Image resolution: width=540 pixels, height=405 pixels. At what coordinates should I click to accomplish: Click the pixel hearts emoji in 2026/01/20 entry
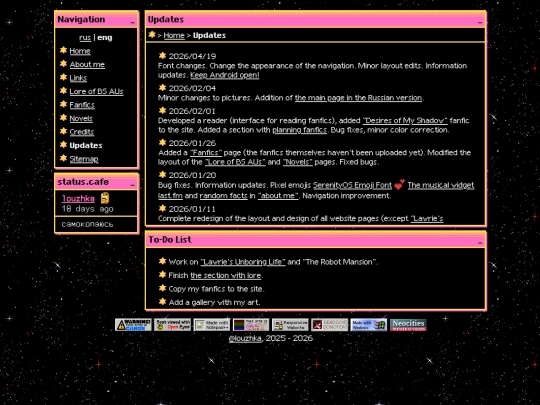[399, 185]
